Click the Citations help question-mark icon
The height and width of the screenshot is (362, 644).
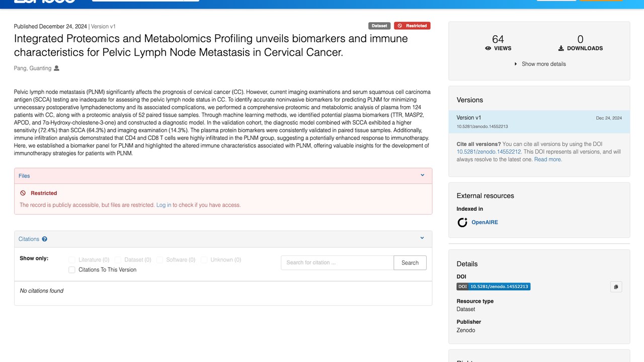[x=45, y=239]
